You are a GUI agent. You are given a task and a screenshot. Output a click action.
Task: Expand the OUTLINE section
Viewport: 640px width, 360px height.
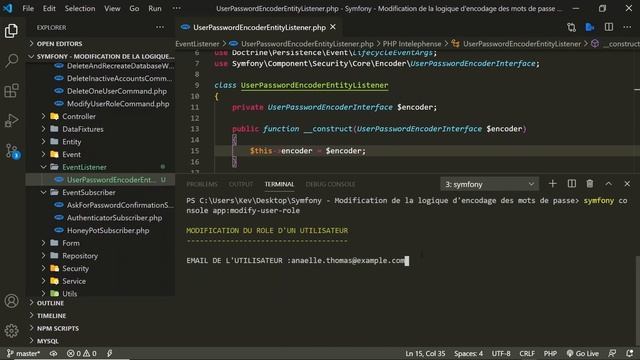coord(50,303)
